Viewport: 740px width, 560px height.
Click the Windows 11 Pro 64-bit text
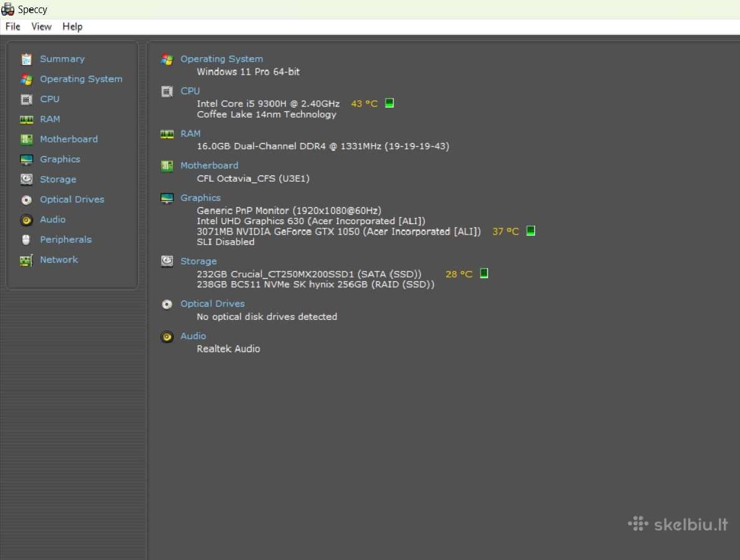click(248, 72)
